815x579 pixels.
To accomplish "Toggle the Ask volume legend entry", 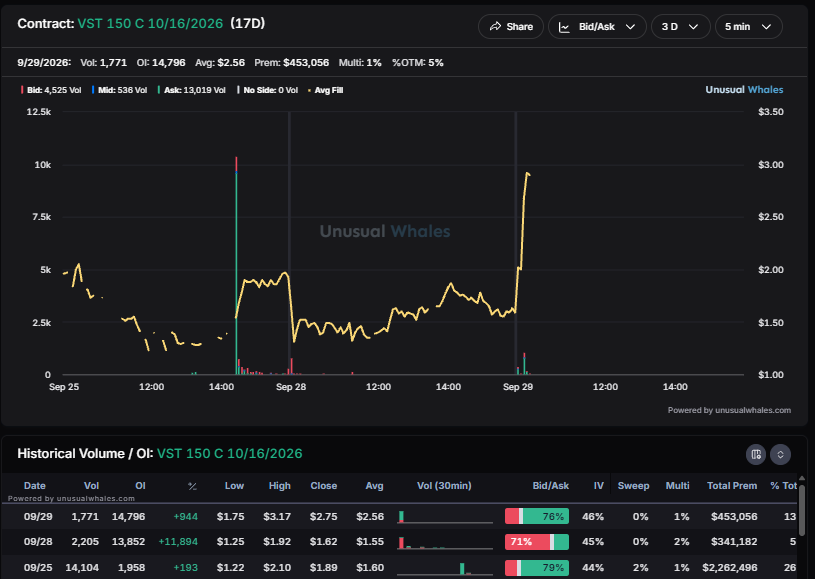I will [191, 90].
